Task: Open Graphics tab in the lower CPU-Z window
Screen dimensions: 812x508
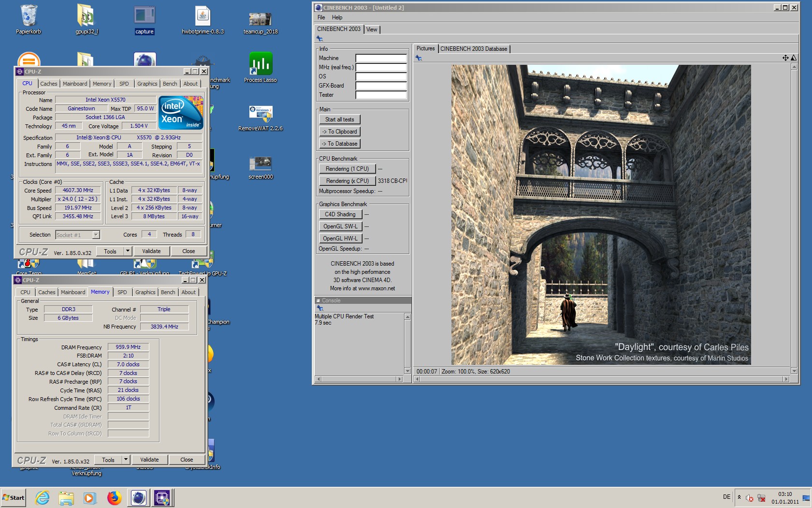Action: pyautogui.click(x=145, y=292)
